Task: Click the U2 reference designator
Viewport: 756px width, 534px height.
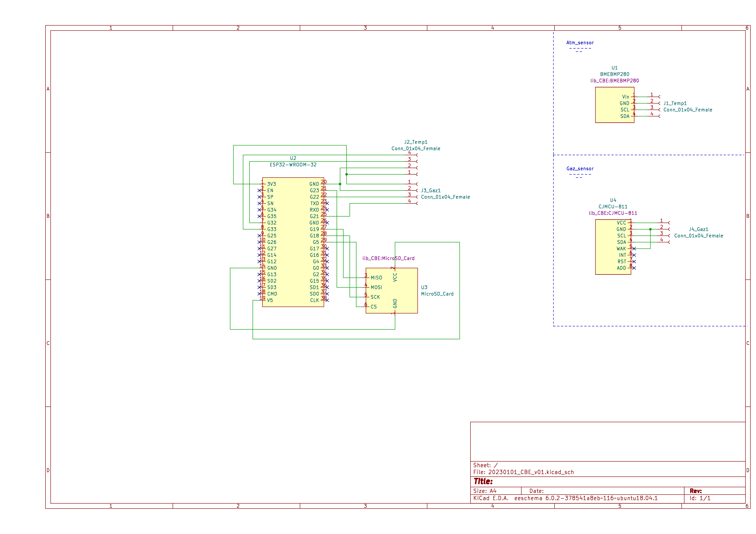Action: (x=293, y=158)
